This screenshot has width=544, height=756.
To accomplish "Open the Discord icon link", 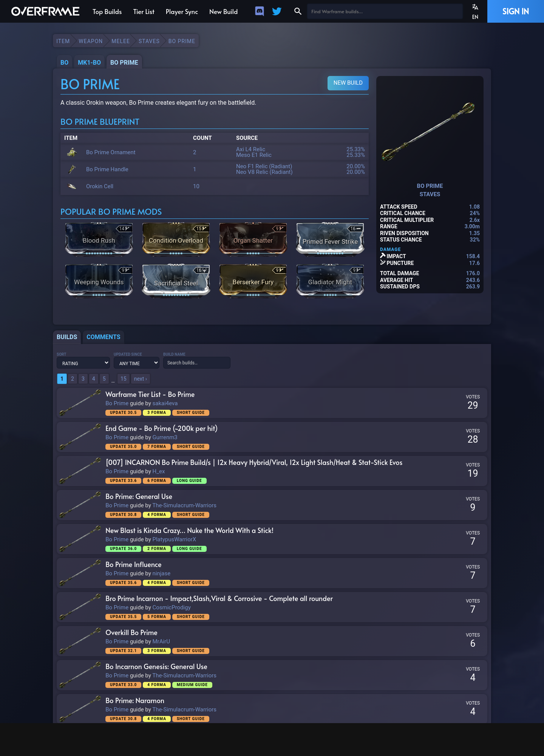I will (x=260, y=11).
